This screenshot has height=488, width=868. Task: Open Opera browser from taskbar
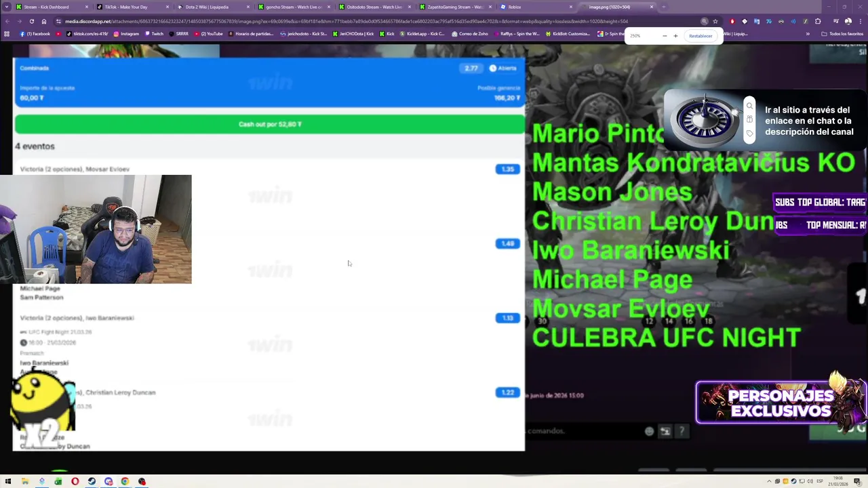pos(75,481)
